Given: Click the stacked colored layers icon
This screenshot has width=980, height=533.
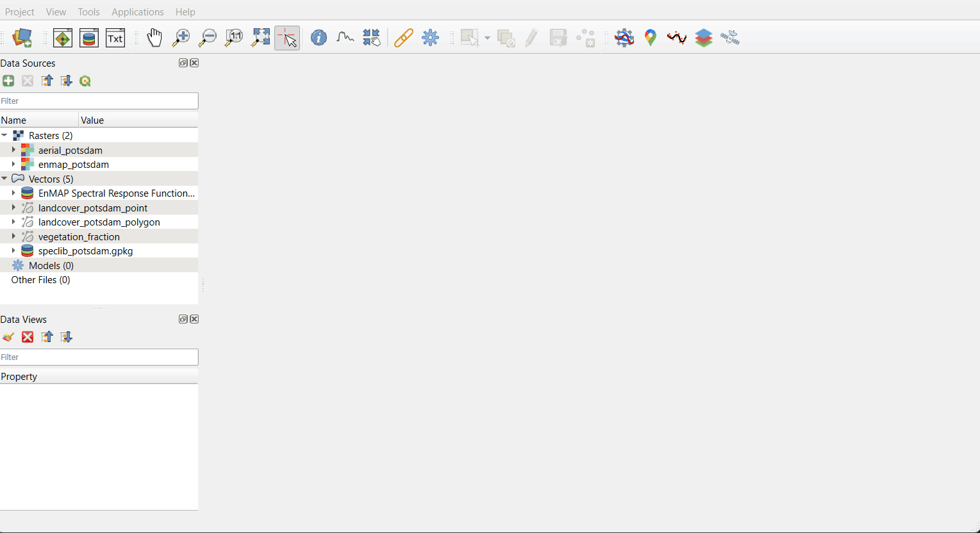Looking at the screenshot, I should click(x=704, y=38).
